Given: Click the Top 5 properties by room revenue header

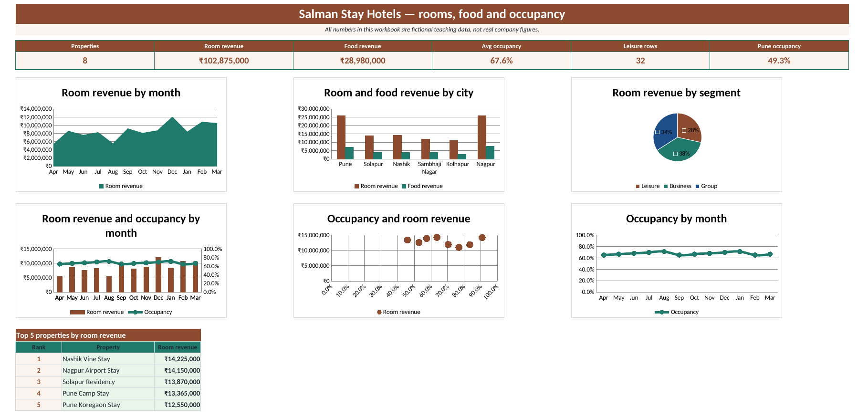Looking at the screenshot, I should (108, 335).
